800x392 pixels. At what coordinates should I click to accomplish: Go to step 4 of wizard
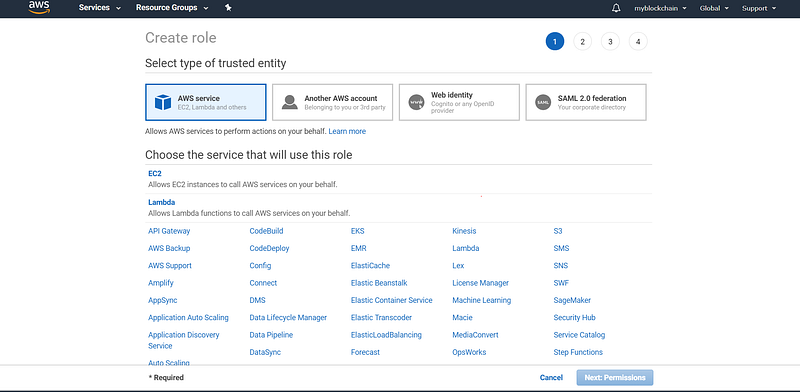[x=638, y=41]
